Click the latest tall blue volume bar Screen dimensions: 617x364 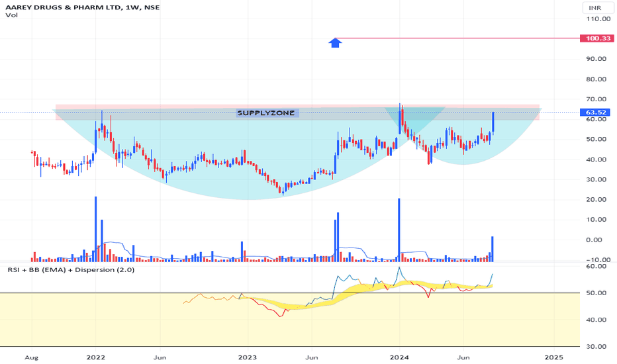(x=493, y=249)
